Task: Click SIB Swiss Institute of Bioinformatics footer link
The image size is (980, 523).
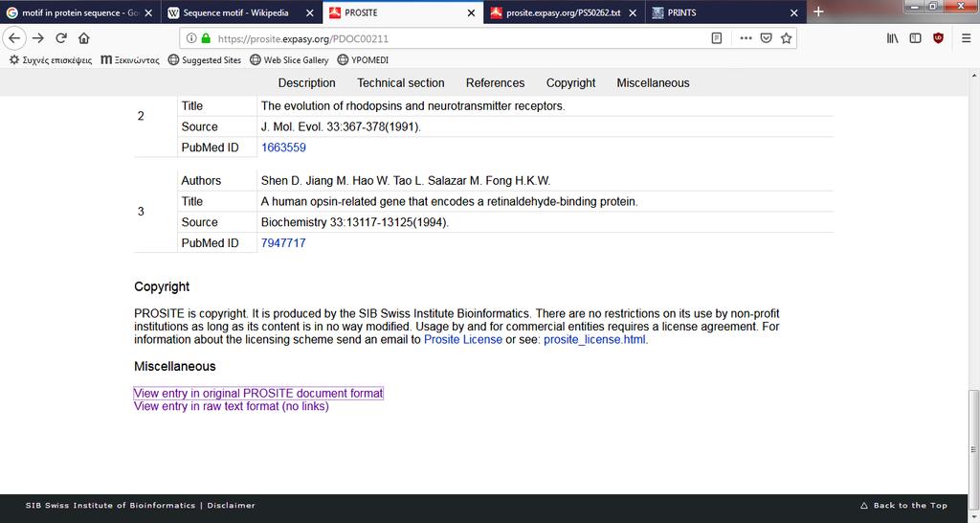Action: pyautogui.click(x=110, y=506)
